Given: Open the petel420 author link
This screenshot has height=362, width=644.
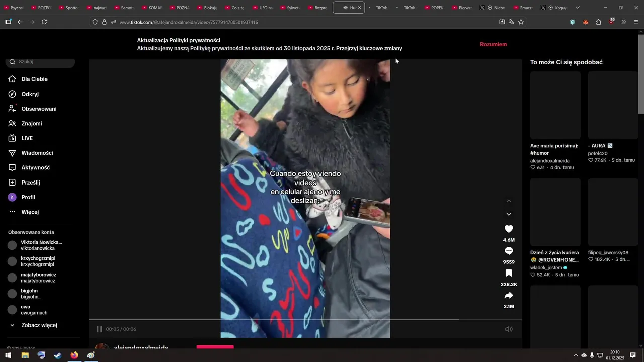Looking at the screenshot, I should point(598,153).
